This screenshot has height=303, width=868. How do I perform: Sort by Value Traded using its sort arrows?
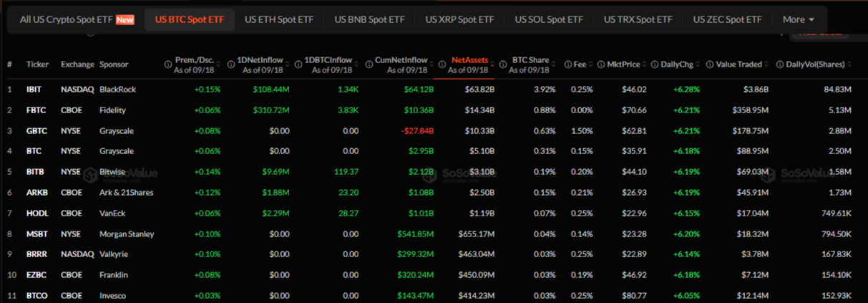pyautogui.click(x=766, y=64)
